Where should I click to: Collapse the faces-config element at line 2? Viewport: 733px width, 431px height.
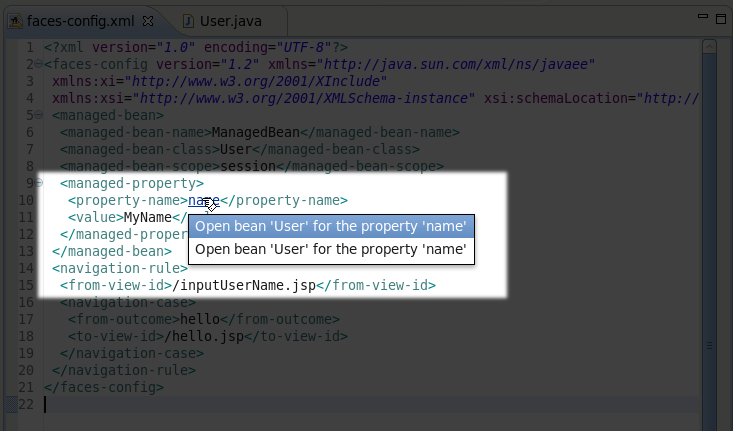[39, 64]
